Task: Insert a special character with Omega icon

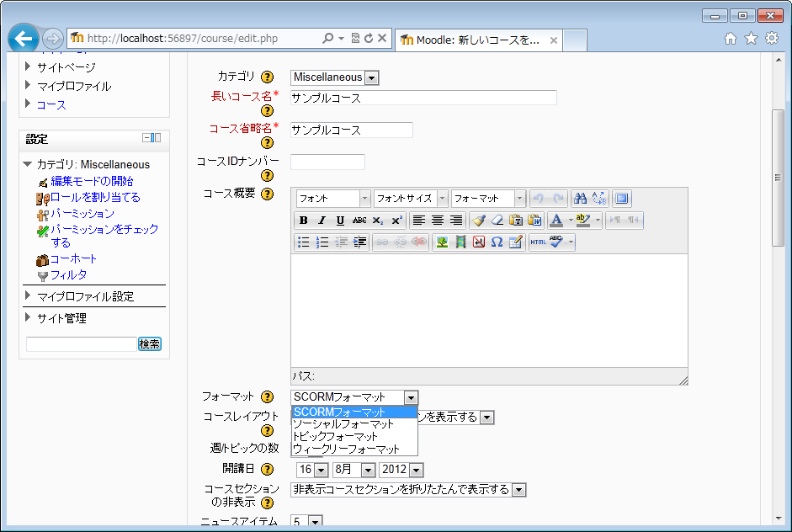Action: 497,242
